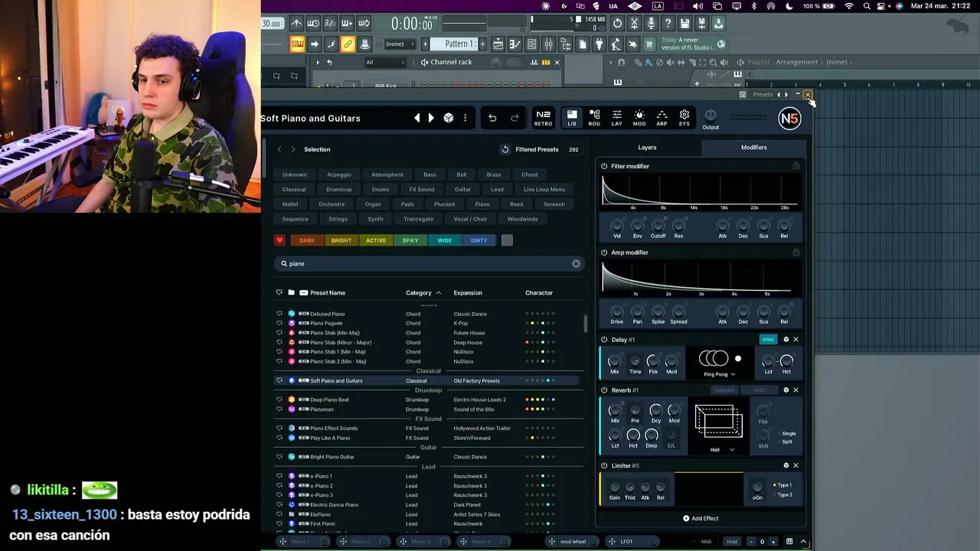This screenshot has width=980, height=551.
Task: Click the piano search field
Action: pyautogui.click(x=429, y=263)
